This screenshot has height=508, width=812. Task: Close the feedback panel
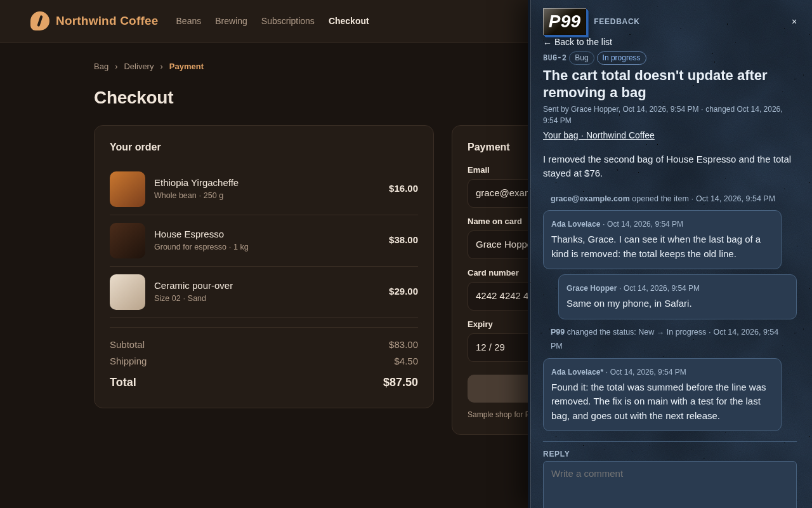tap(794, 22)
